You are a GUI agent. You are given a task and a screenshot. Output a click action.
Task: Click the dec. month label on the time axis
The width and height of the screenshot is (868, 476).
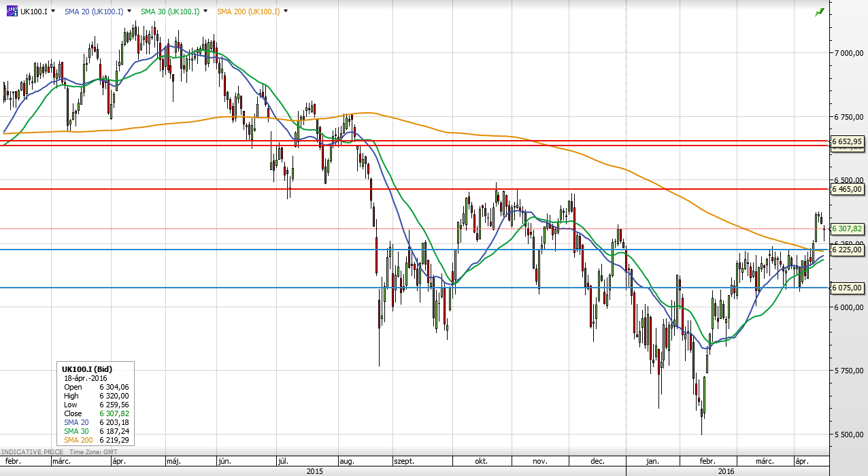coord(599,461)
